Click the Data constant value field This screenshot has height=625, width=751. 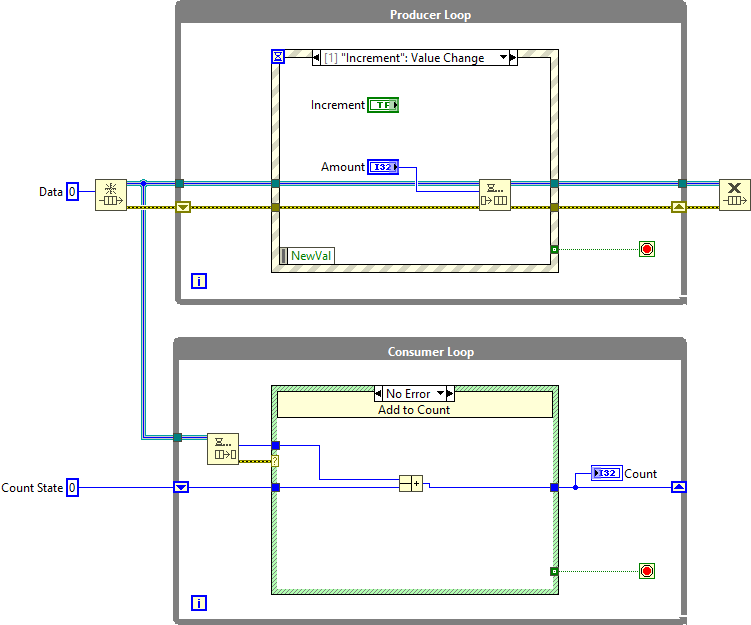pos(72,192)
